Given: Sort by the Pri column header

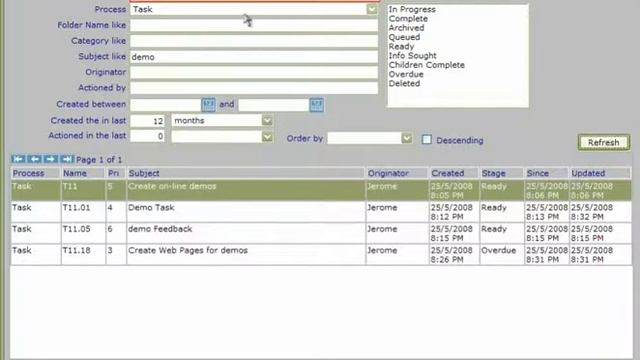Looking at the screenshot, I should 116,173.
